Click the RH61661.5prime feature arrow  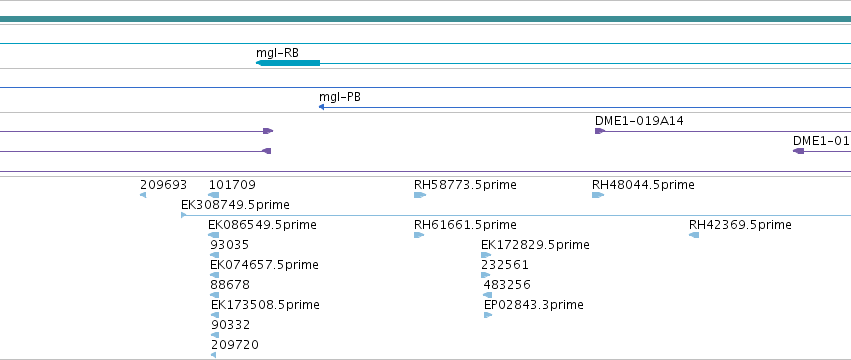point(419,235)
